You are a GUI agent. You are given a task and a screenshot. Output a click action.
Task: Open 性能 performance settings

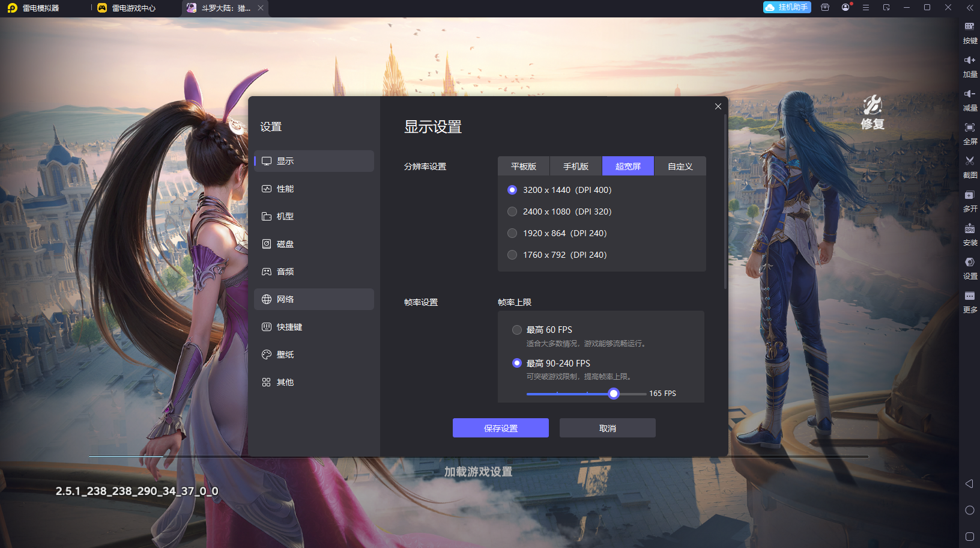click(x=314, y=189)
